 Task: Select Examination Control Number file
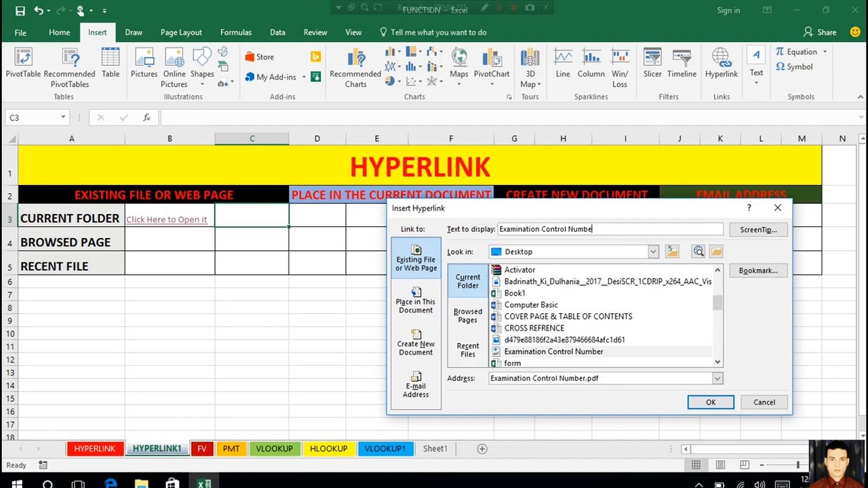[553, 352]
